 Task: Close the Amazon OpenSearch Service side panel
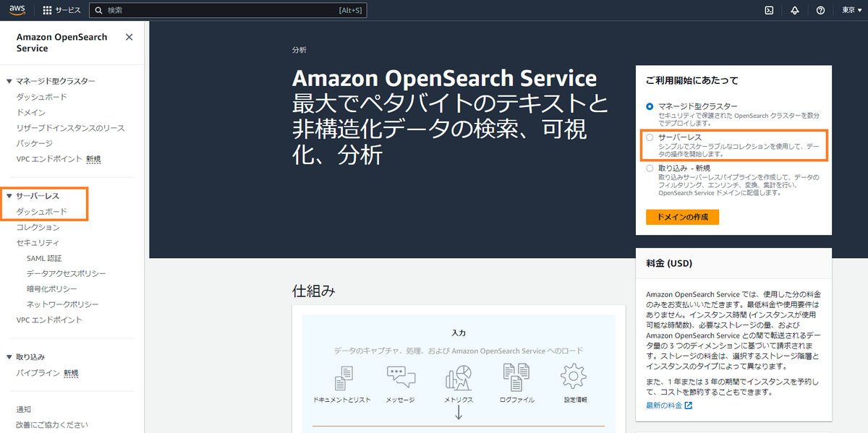click(129, 37)
